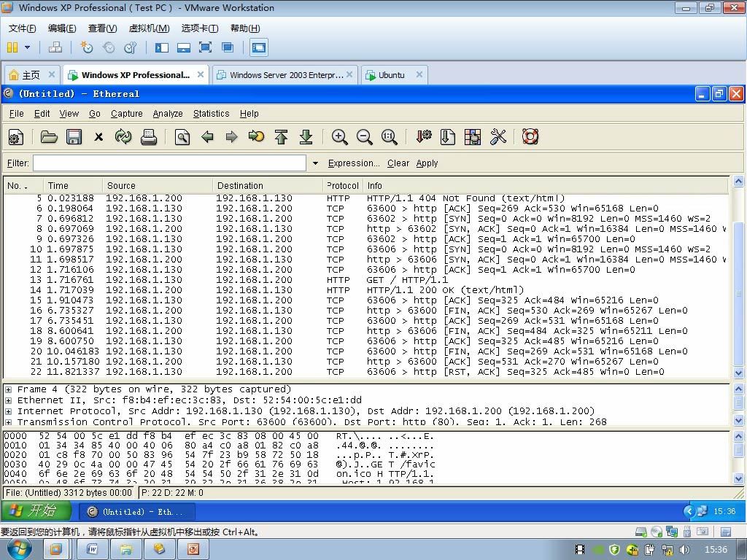Click the Time column header
Image resolution: width=747 pixels, height=560 pixels.
[73, 186]
